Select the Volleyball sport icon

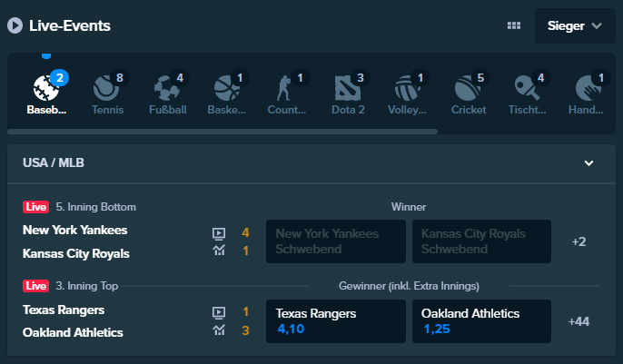coord(407,88)
